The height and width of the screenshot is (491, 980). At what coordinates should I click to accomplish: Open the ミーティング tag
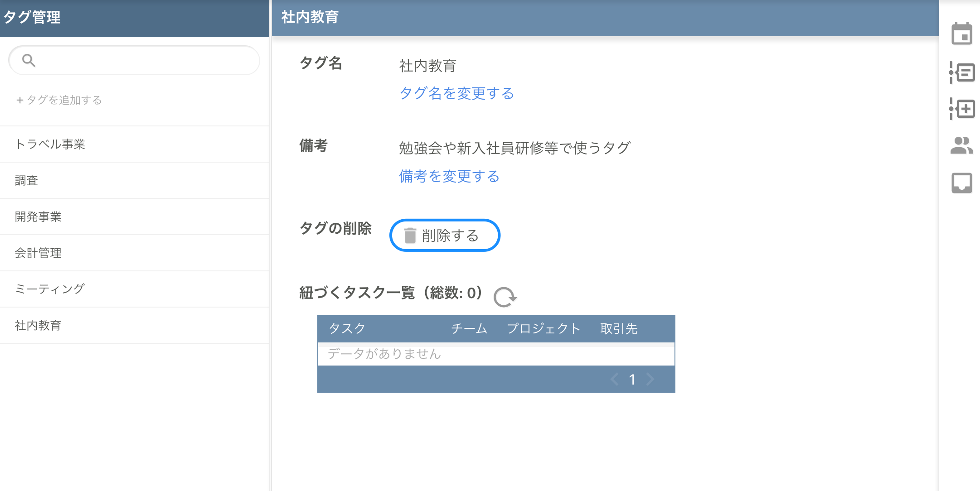(x=50, y=289)
